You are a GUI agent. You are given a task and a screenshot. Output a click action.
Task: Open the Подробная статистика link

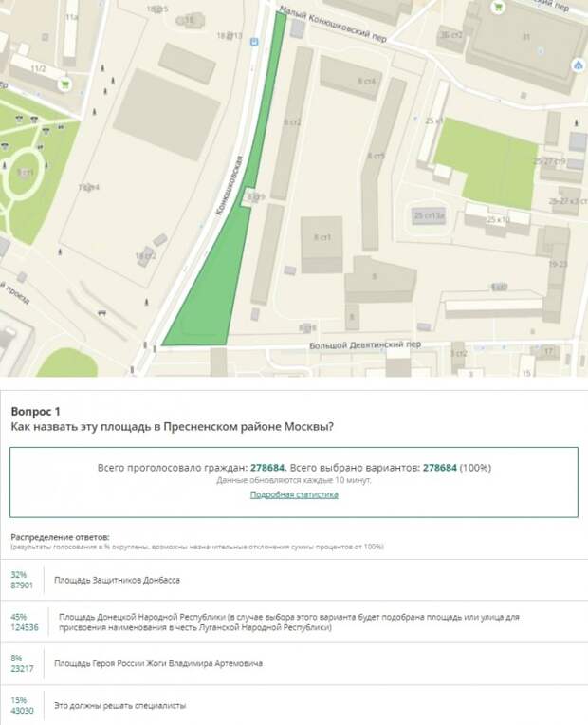pyautogui.click(x=294, y=494)
